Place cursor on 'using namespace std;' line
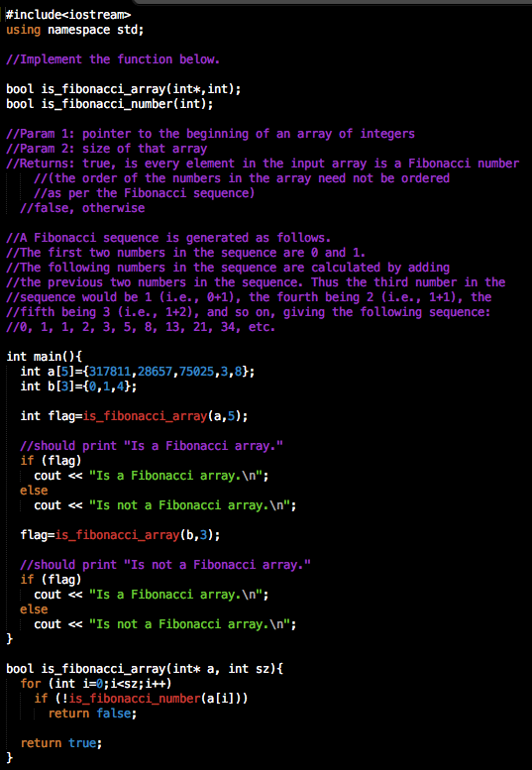The image size is (532, 770). (x=75, y=30)
